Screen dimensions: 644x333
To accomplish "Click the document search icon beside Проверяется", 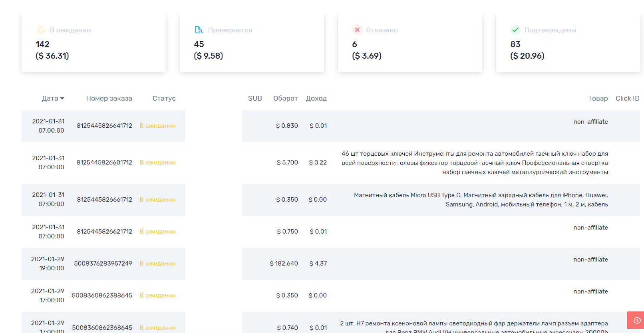I will tap(199, 30).
